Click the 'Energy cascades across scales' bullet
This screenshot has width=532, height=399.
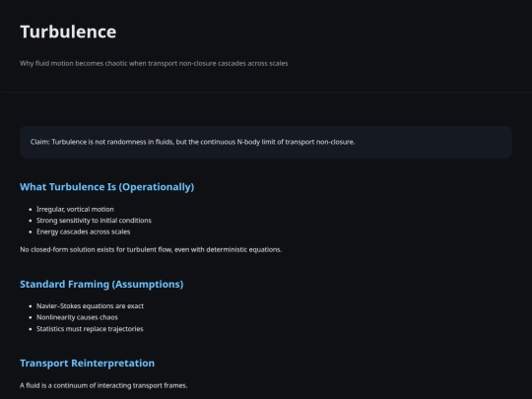(x=83, y=232)
